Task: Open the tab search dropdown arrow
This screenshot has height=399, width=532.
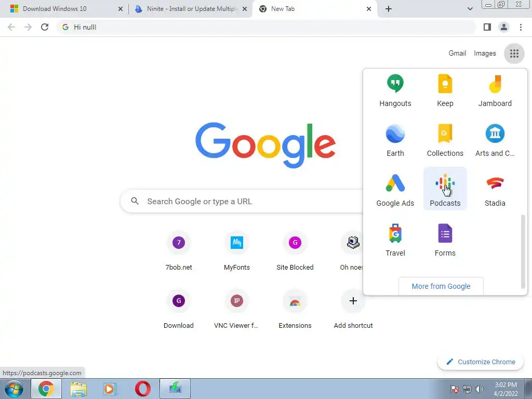Action: click(470, 9)
